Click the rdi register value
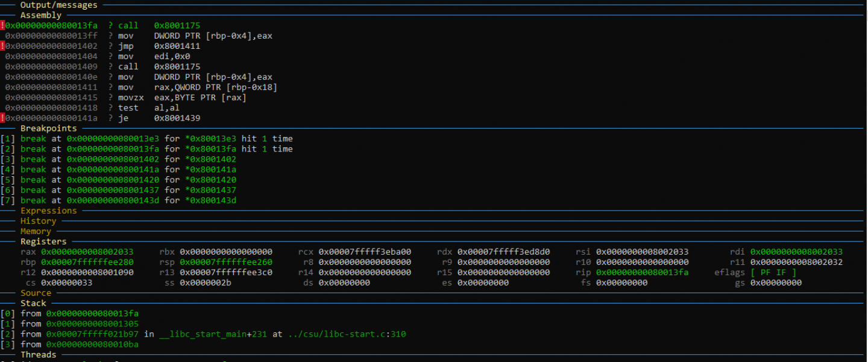 point(797,252)
